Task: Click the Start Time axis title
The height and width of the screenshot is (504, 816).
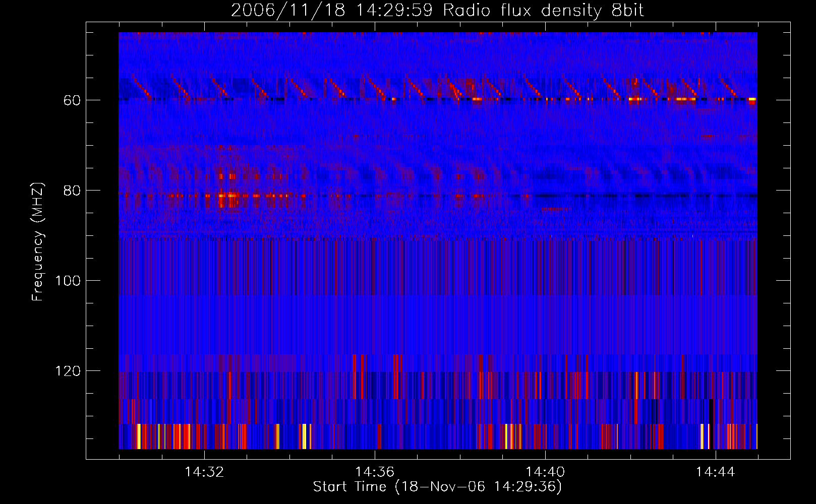Action: (x=437, y=487)
